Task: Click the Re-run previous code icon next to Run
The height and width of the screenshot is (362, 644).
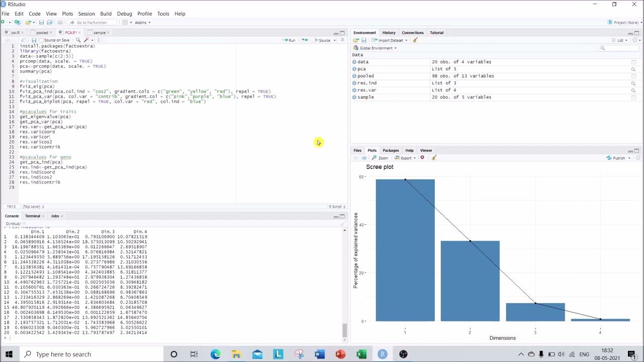Action: click(304, 40)
